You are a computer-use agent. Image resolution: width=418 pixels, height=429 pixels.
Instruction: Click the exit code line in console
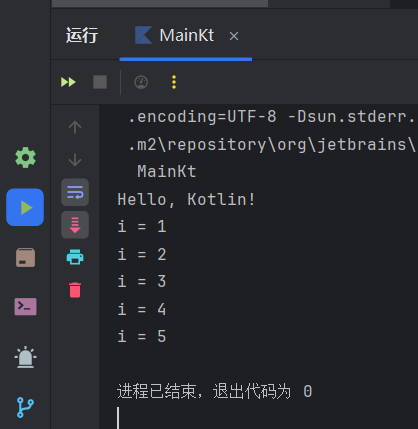tap(214, 391)
